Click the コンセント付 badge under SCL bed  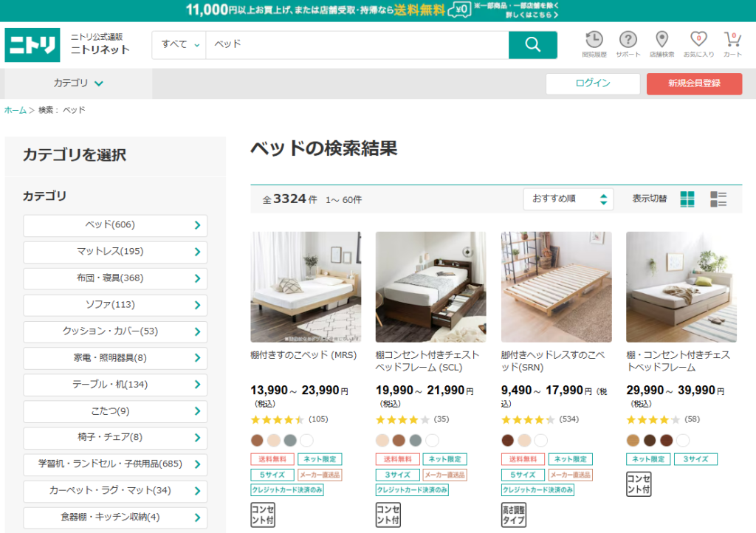pos(388,515)
